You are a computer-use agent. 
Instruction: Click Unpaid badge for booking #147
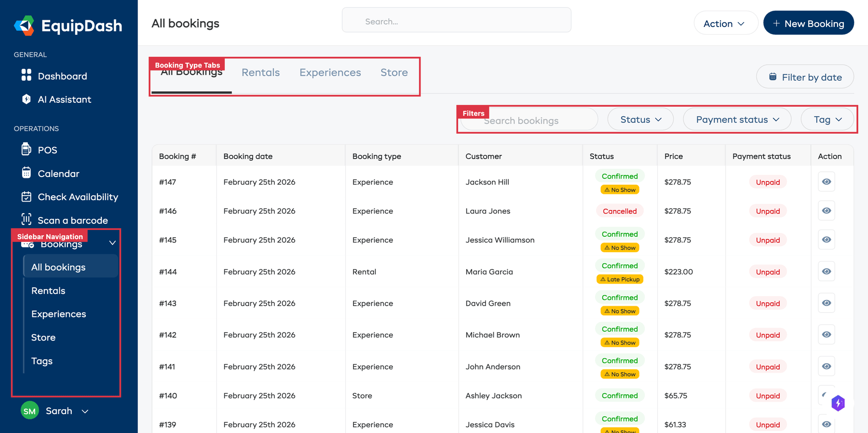(x=768, y=182)
